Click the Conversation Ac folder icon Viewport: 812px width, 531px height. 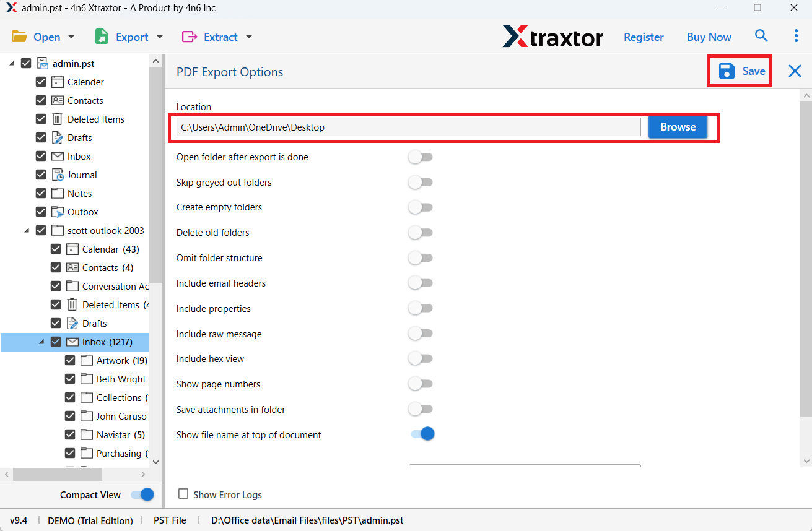(72, 286)
